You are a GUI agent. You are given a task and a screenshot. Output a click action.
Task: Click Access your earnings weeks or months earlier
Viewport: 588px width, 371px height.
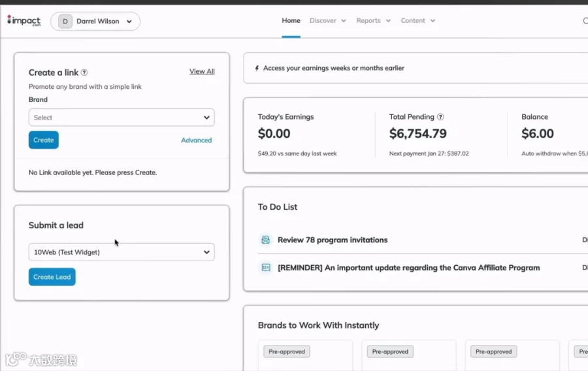[x=333, y=68]
